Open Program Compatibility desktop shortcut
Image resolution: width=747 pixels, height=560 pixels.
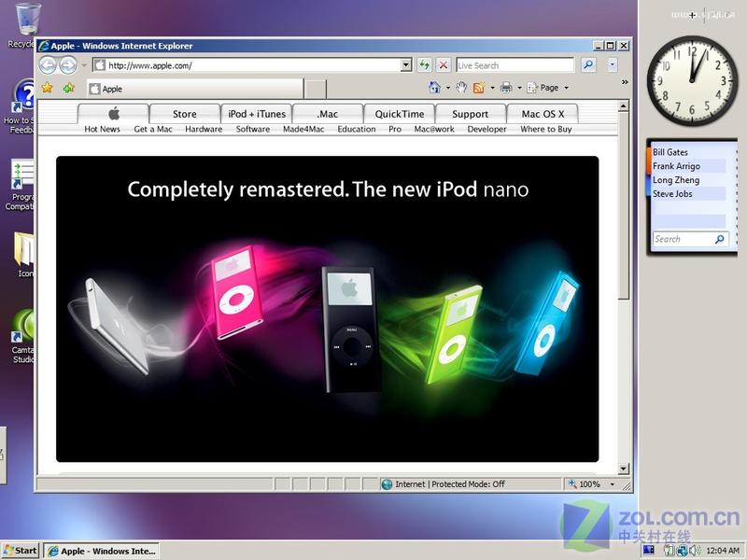point(19,184)
